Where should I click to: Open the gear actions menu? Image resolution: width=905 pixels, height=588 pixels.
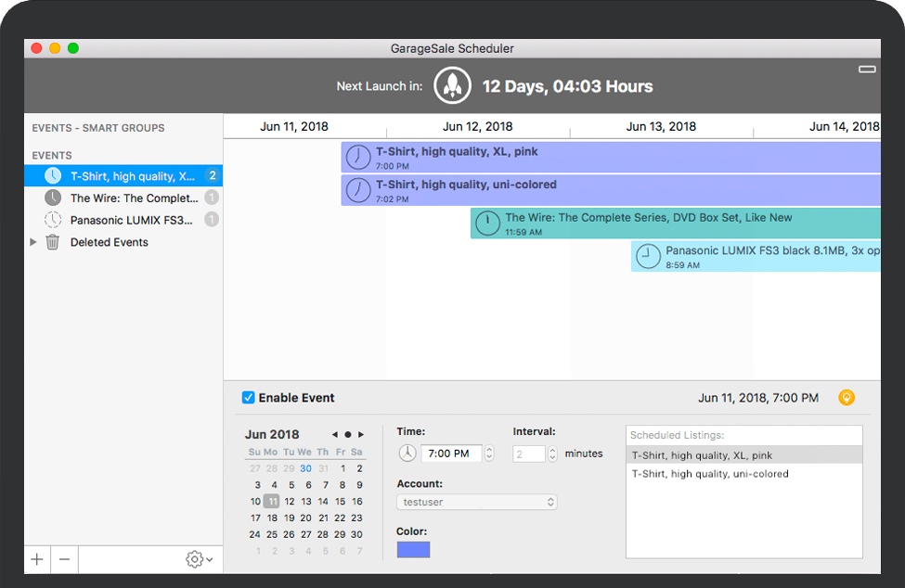coord(199,559)
